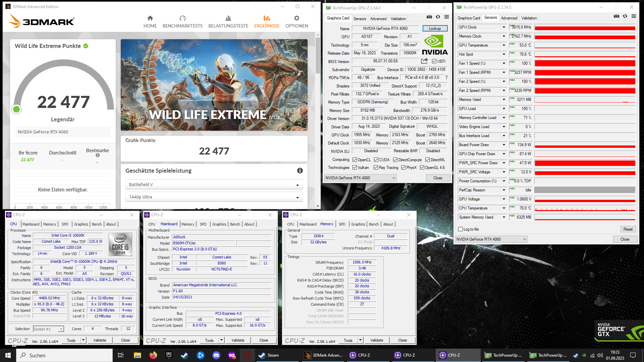The height and width of the screenshot is (362, 644).
Task: Open Tools dropdown arrow in CPU-Z CPU window
Action: coord(83,340)
